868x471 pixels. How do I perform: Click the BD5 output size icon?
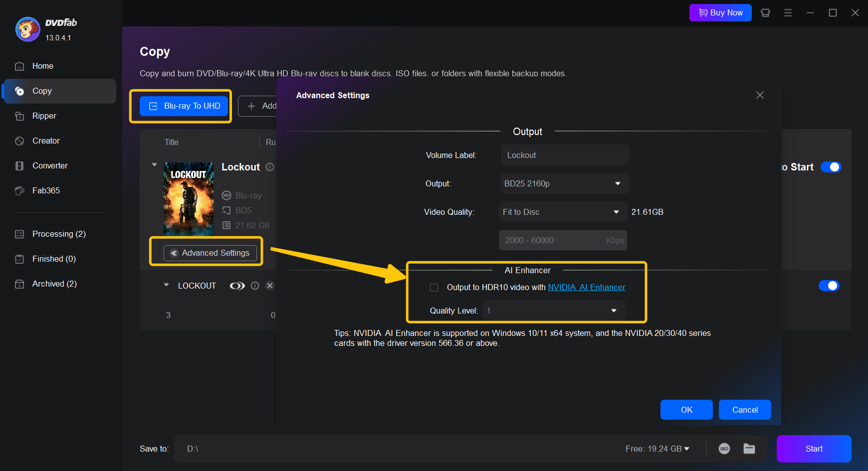[x=226, y=210]
